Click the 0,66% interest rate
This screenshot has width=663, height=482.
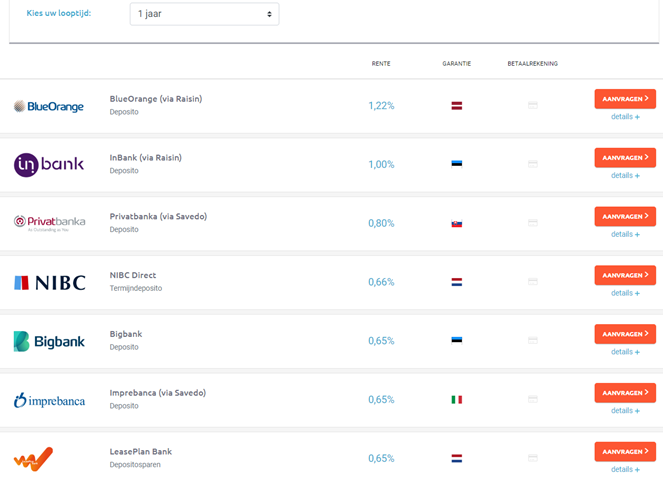coord(381,282)
